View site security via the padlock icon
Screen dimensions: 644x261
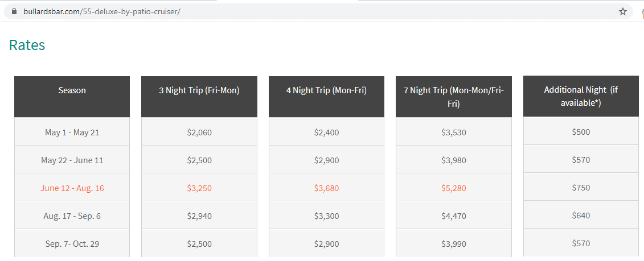(15, 11)
